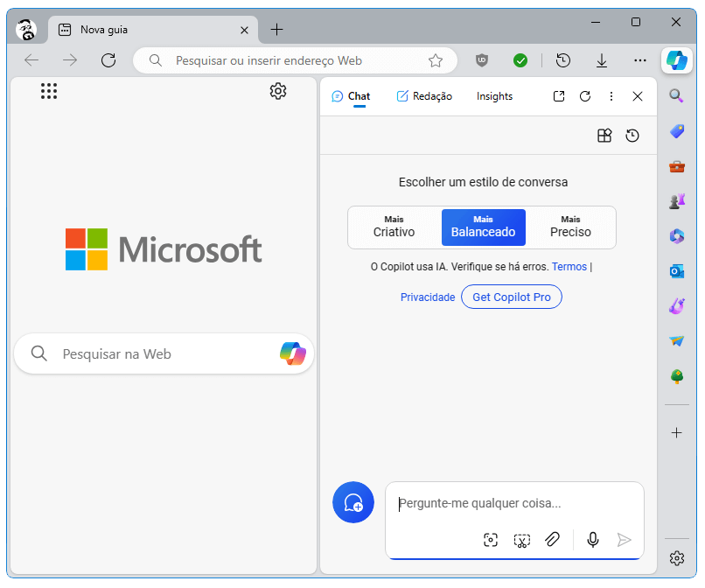The width and height of the screenshot is (705, 588).
Task: Click the address bar magnifier icon
Action: [x=155, y=60]
